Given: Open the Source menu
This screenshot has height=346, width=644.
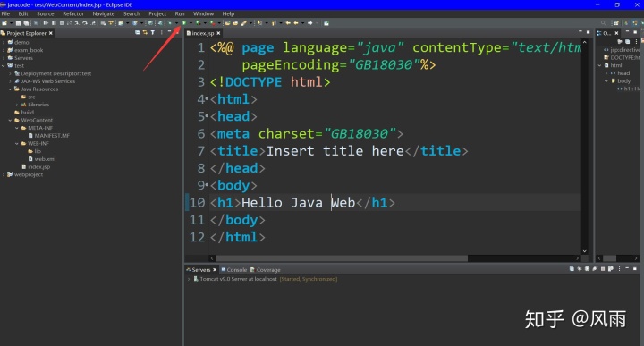Looking at the screenshot, I should 46,13.
